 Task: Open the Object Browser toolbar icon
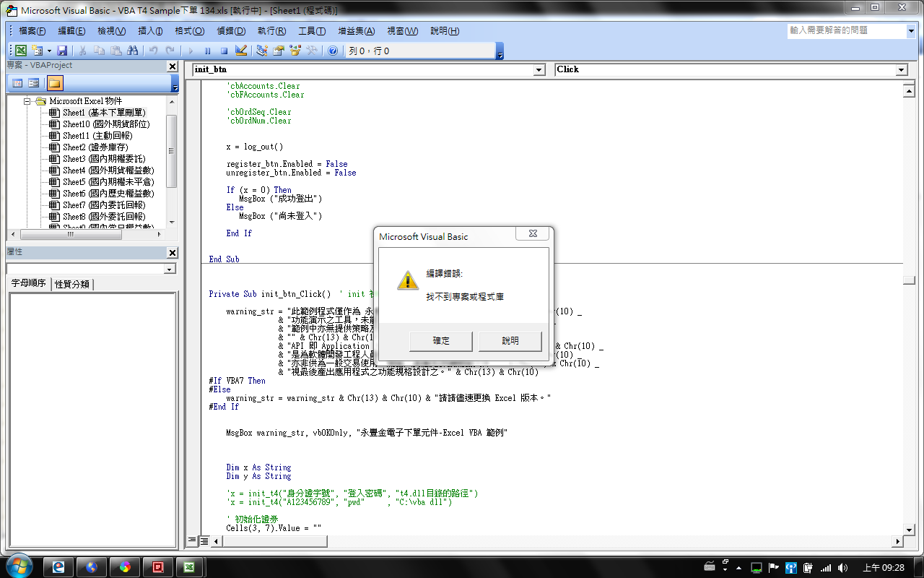coord(295,51)
